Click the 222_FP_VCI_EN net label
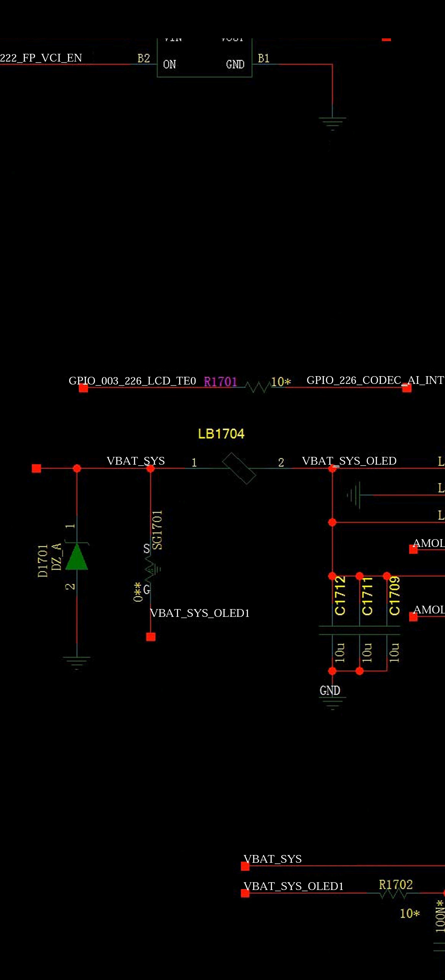445x980 pixels. [41, 58]
